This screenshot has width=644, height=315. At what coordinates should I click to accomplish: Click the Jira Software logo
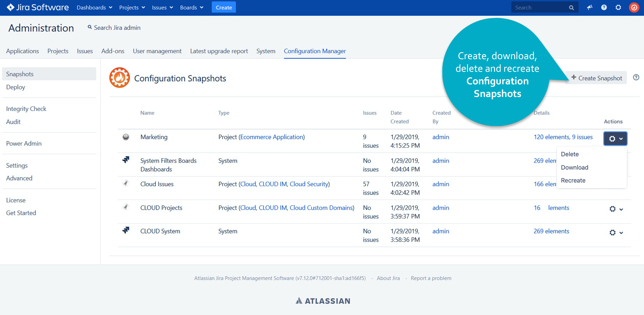[38, 7]
